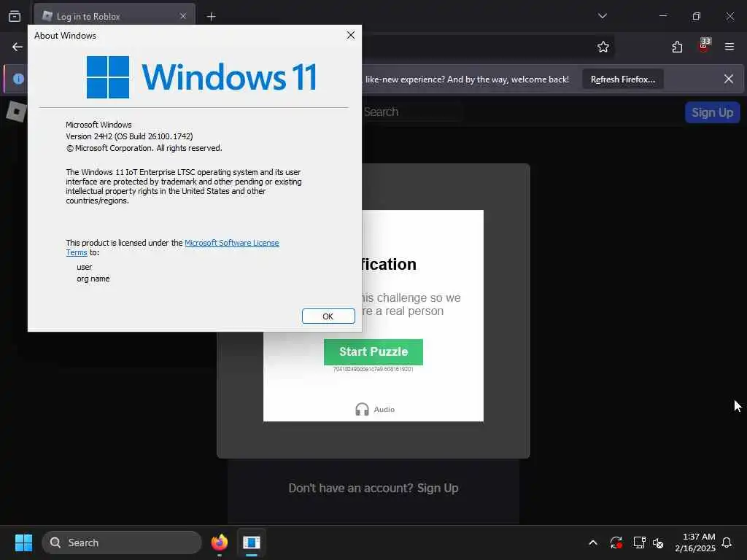
Task: Click the 'org name' licensee text
Action: click(93, 279)
